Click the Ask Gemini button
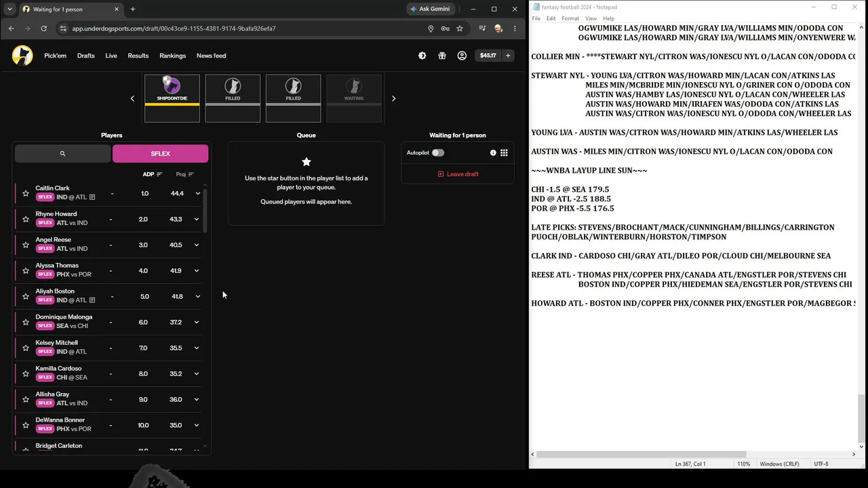The width and height of the screenshot is (868, 488). tap(431, 9)
